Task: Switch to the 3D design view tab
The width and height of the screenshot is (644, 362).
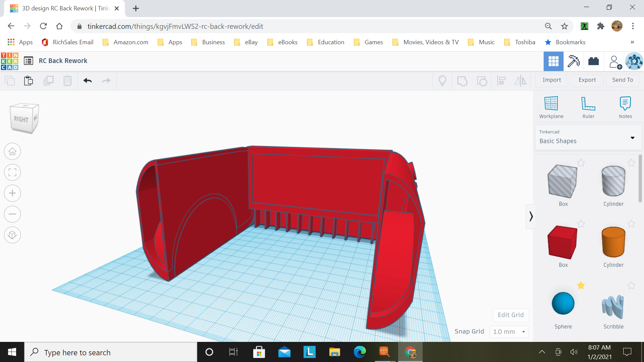Action: point(553,61)
